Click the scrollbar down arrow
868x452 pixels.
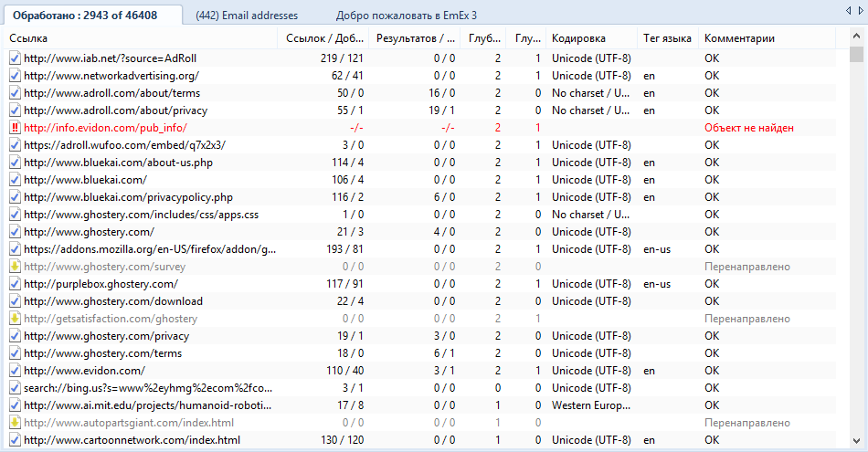pos(857,441)
